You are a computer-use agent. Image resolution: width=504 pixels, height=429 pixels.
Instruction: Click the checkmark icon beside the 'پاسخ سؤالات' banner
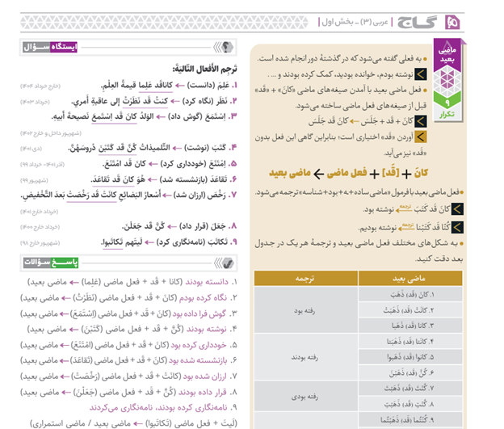pyautogui.click(x=228, y=263)
